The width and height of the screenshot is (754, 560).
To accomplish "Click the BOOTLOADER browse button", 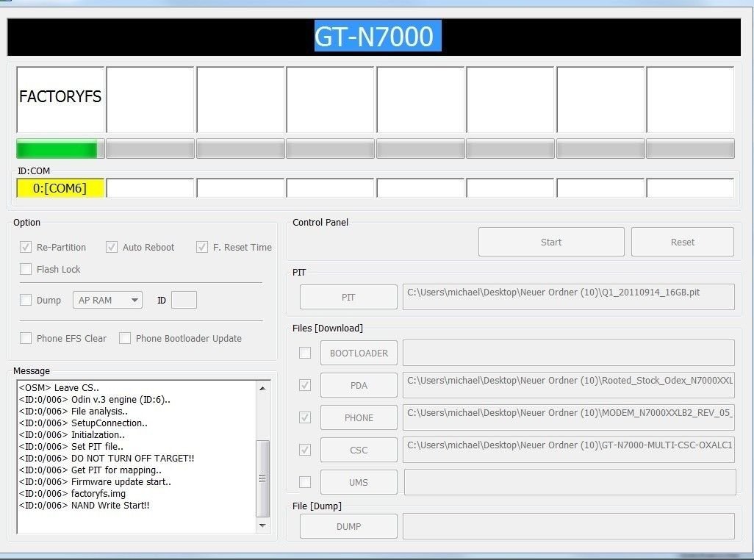I will pos(359,353).
